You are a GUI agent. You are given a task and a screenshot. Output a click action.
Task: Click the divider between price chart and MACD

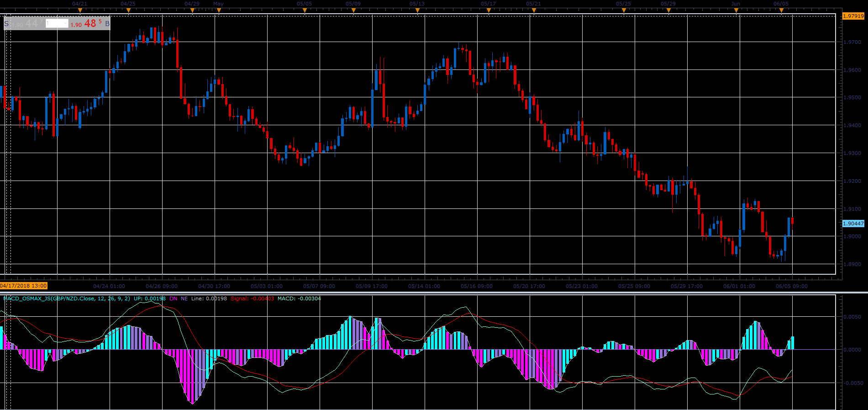point(434,292)
